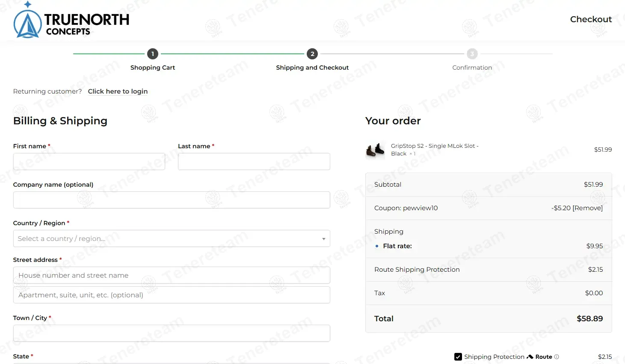Click the Route brand logo icon

pyautogui.click(x=530, y=357)
